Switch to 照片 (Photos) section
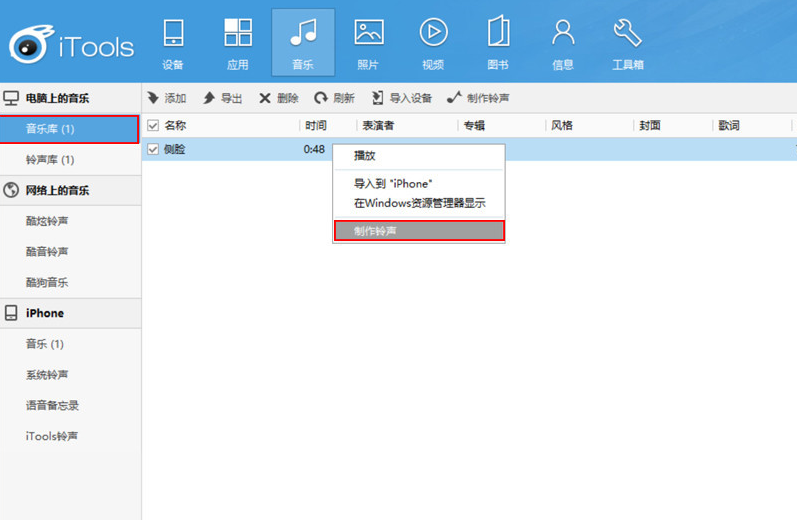 click(x=368, y=40)
